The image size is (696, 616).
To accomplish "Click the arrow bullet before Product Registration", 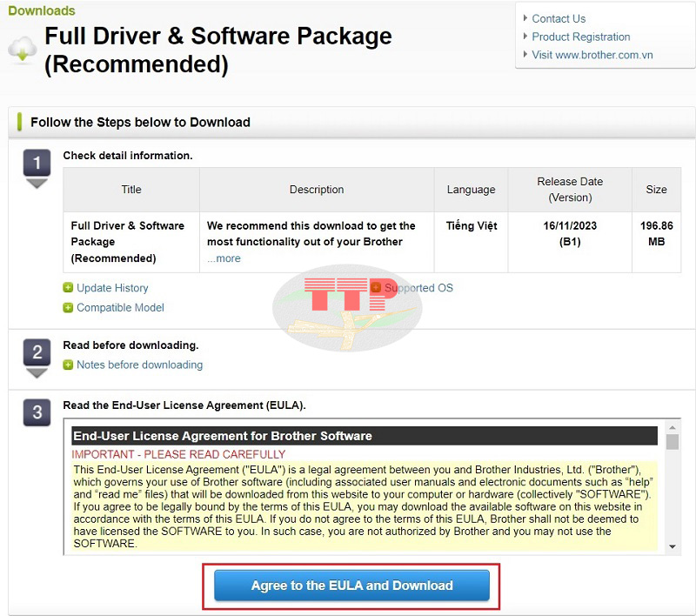I will click(x=525, y=37).
